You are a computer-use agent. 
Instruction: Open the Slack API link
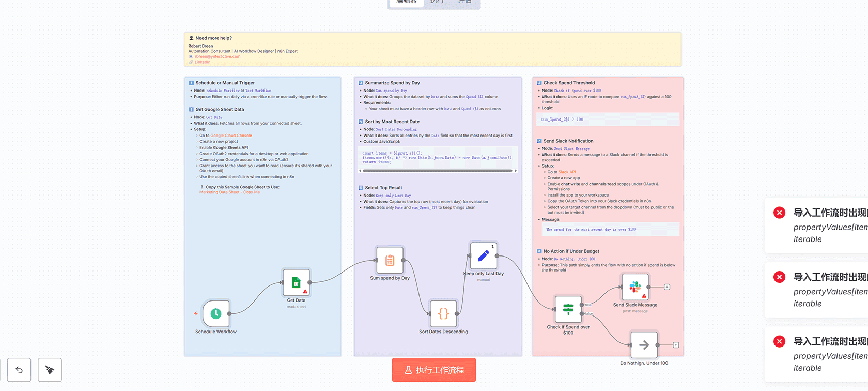tap(567, 172)
